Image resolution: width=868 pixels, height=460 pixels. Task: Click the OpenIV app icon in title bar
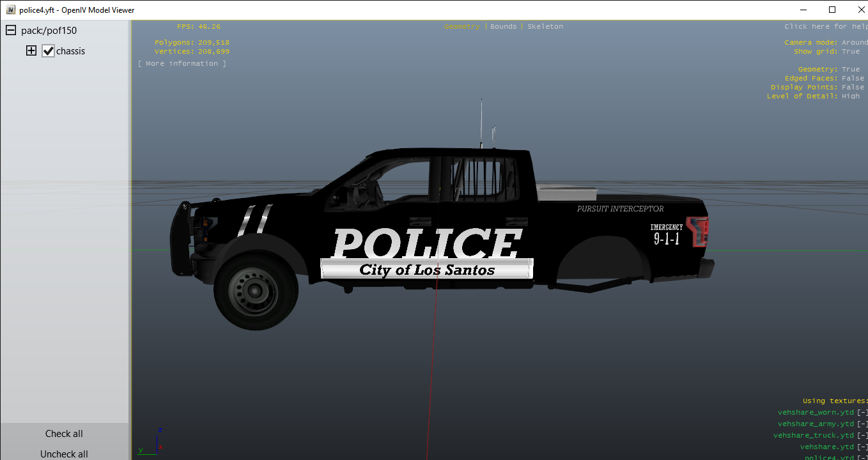pyautogui.click(x=10, y=10)
